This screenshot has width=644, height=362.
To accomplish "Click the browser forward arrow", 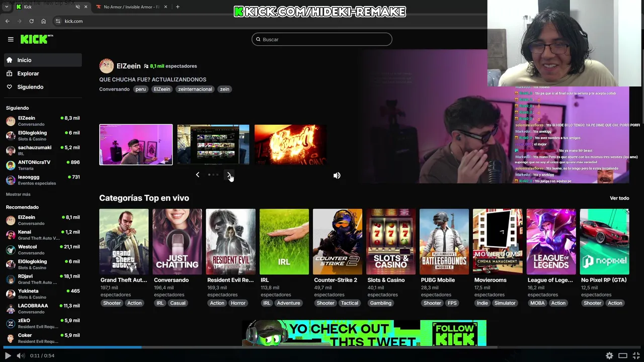I will [x=20, y=21].
